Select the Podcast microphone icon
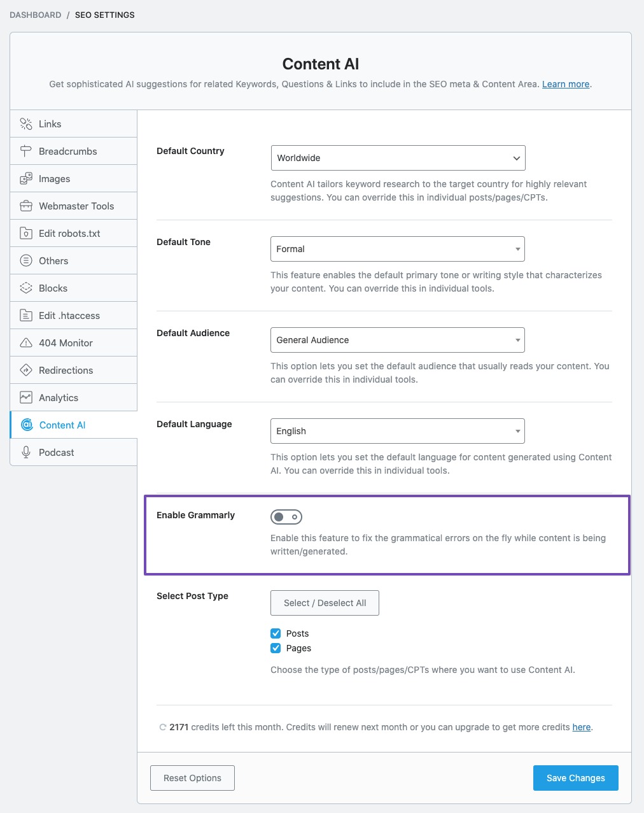 point(26,452)
